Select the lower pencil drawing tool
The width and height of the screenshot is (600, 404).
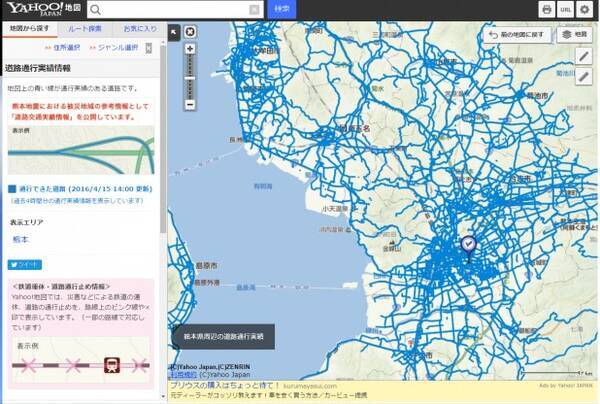(585, 78)
